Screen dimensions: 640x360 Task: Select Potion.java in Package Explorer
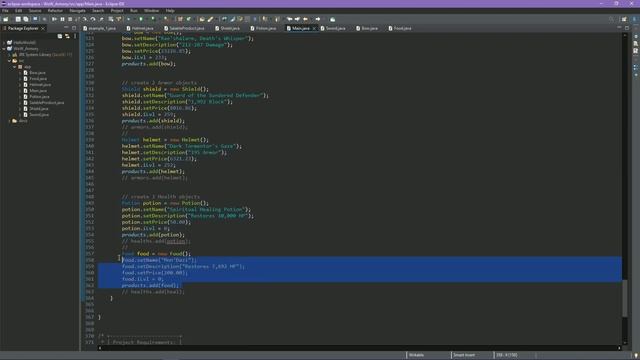click(x=39, y=97)
